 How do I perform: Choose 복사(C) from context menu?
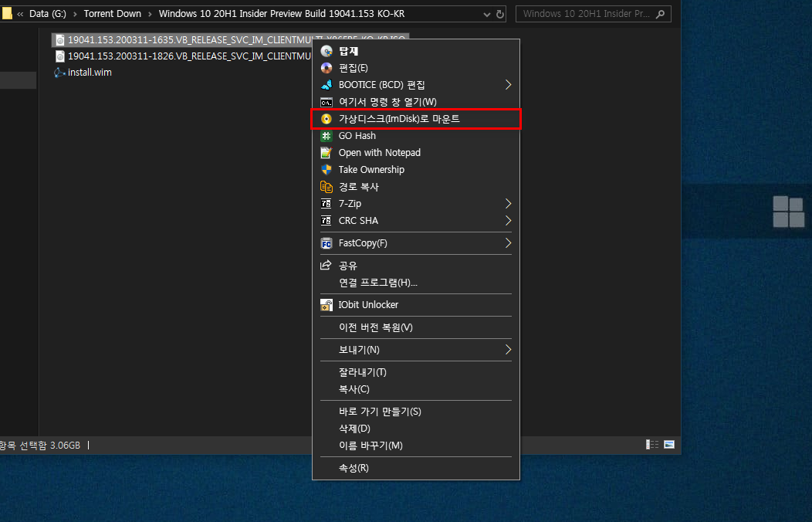tap(416, 389)
